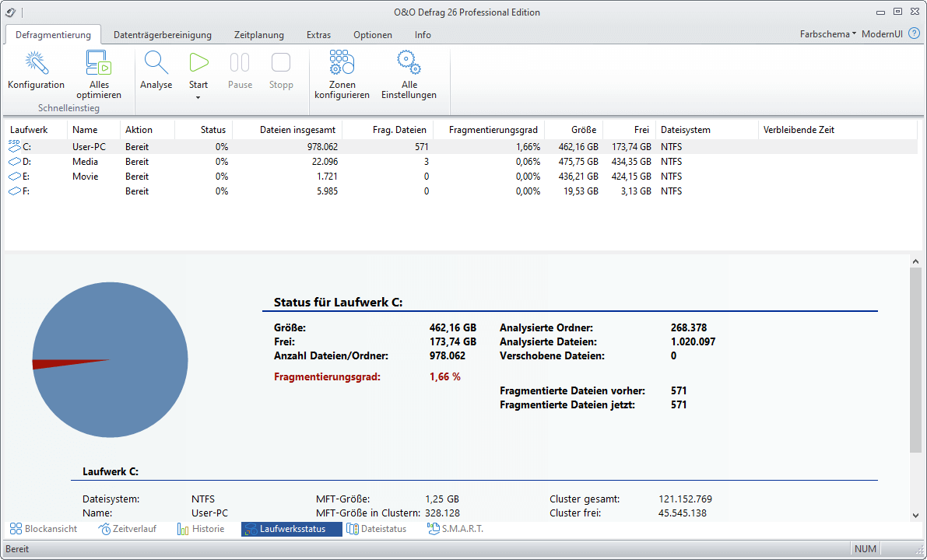Click 475,75 GB size cell
927x560 pixels.
coord(578,161)
